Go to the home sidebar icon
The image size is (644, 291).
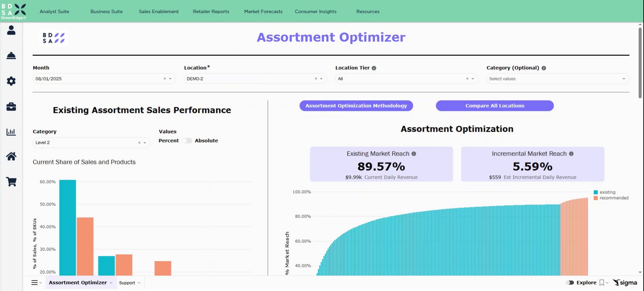11,156
